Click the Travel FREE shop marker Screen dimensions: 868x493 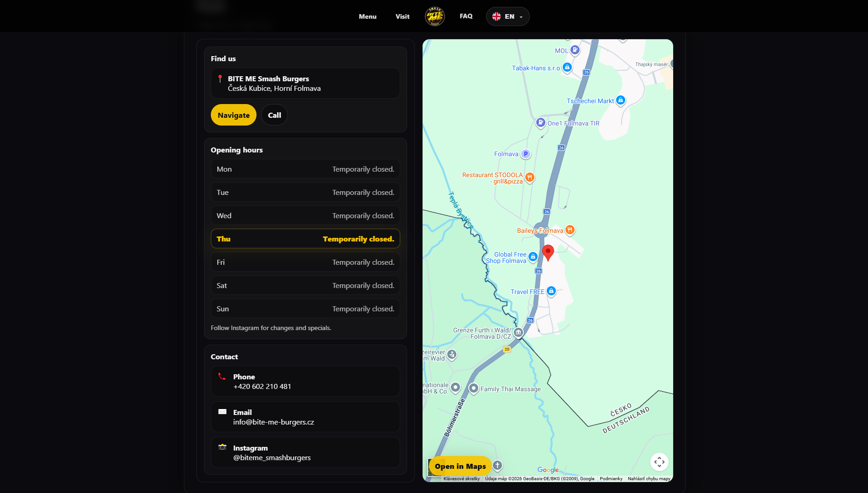point(551,291)
